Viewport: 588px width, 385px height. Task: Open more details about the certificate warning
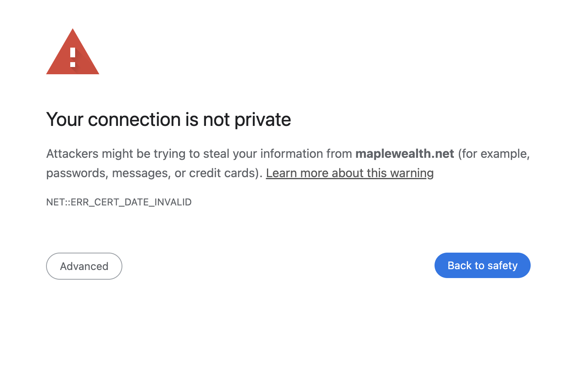coord(350,173)
